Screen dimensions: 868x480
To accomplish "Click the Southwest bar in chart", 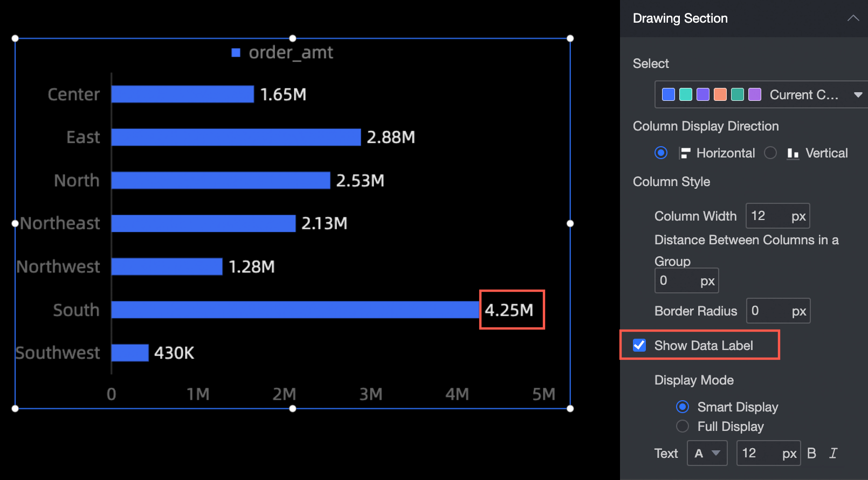I will pos(130,353).
